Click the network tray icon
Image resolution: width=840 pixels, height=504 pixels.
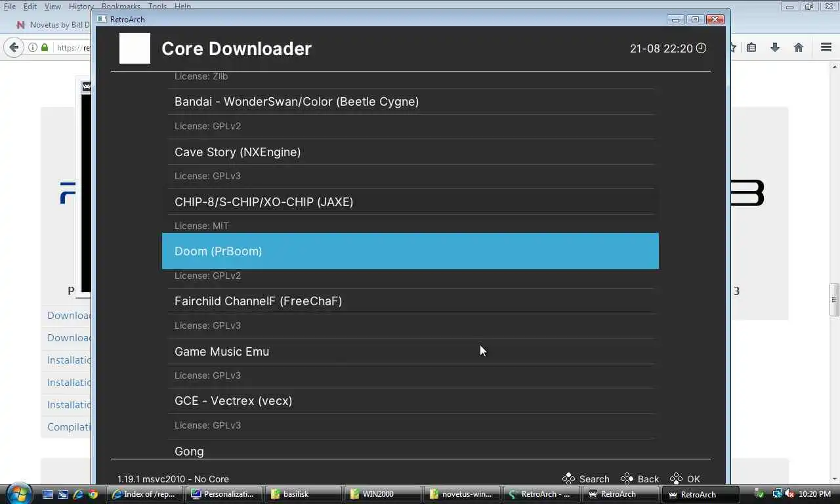click(x=776, y=493)
